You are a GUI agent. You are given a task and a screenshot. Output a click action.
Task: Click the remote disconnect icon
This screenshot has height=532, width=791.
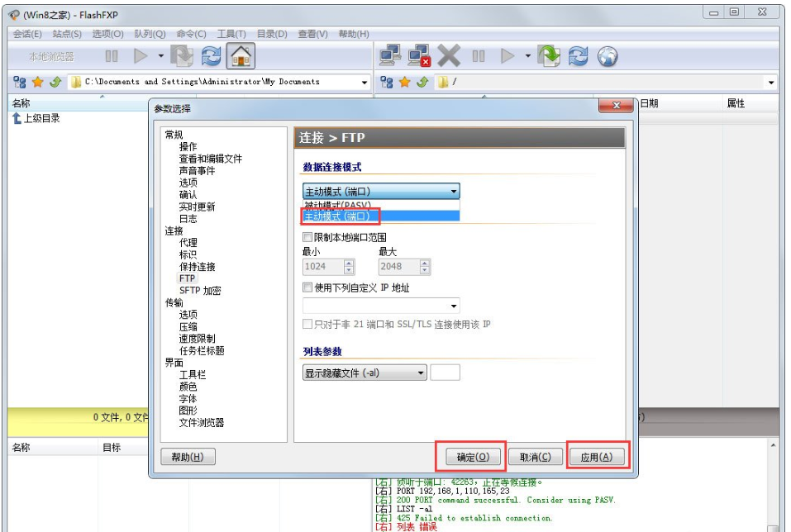[x=420, y=55]
